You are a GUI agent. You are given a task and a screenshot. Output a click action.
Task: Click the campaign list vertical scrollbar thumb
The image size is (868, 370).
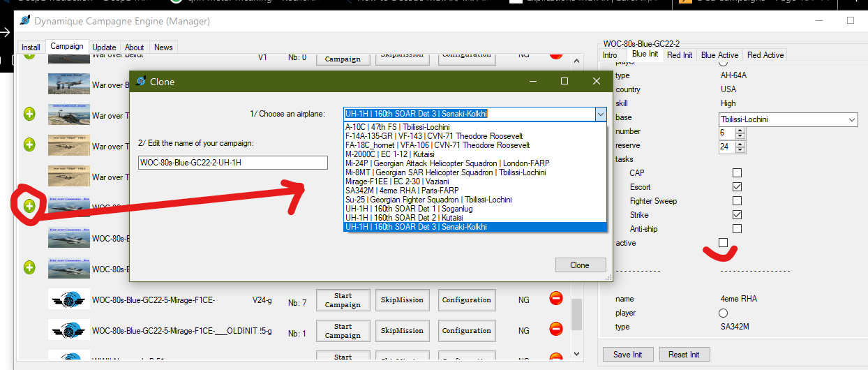(576, 313)
